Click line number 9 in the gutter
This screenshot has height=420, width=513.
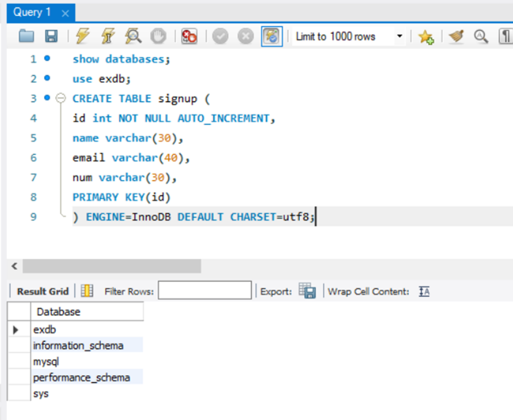point(34,217)
